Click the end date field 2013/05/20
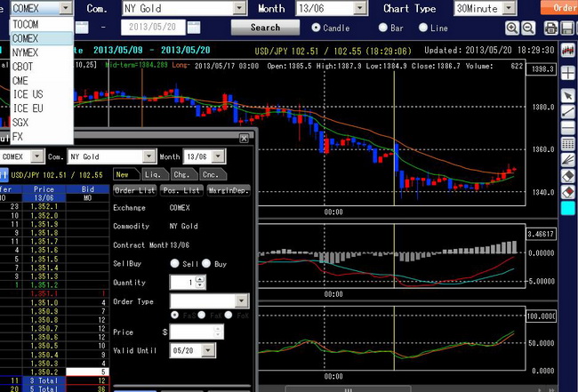This screenshot has width=578, height=392. (153, 28)
